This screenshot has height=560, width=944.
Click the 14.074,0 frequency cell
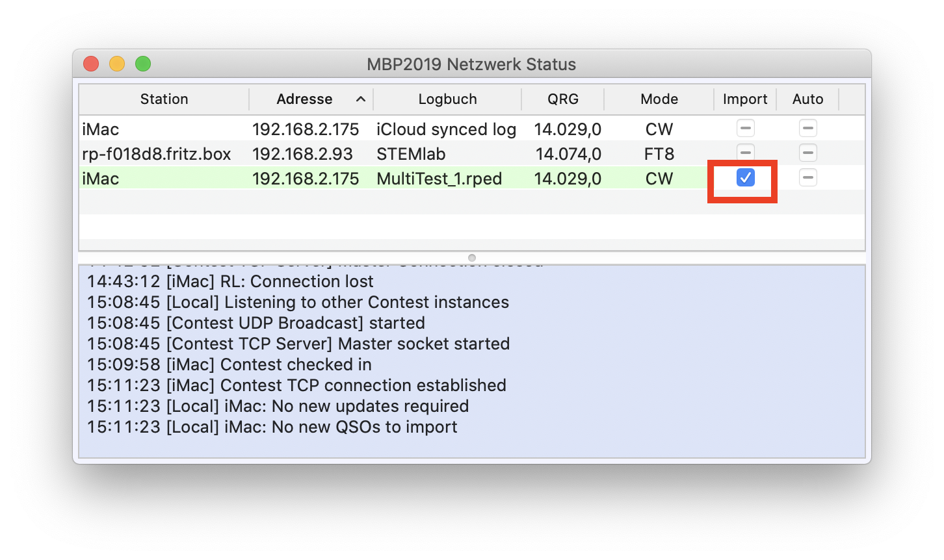pos(568,154)
